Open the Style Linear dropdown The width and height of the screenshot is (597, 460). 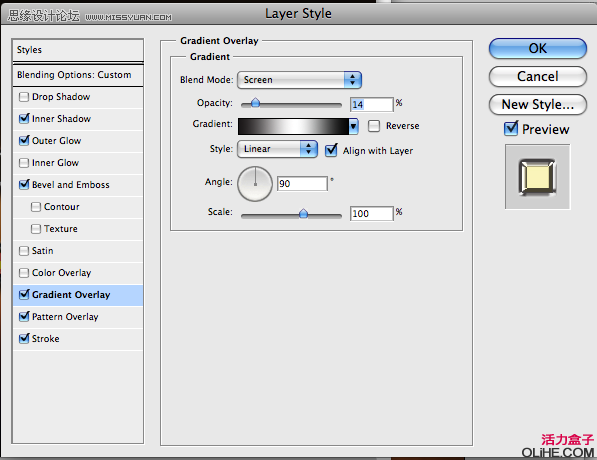tap(277, 149)
